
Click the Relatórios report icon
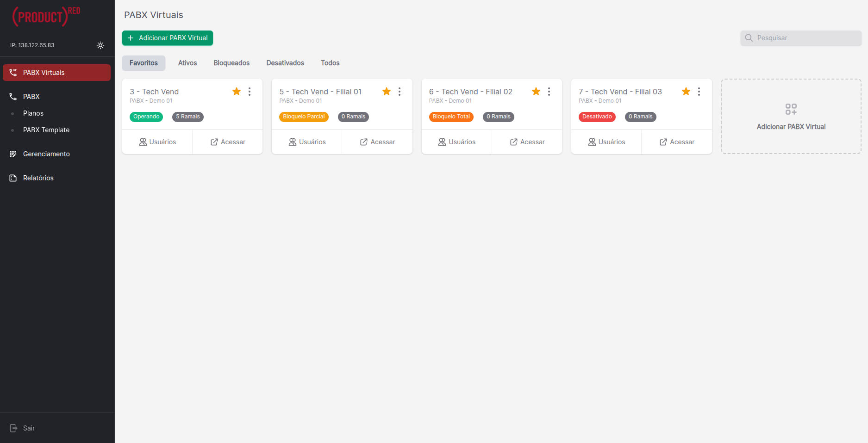[13, 178]
